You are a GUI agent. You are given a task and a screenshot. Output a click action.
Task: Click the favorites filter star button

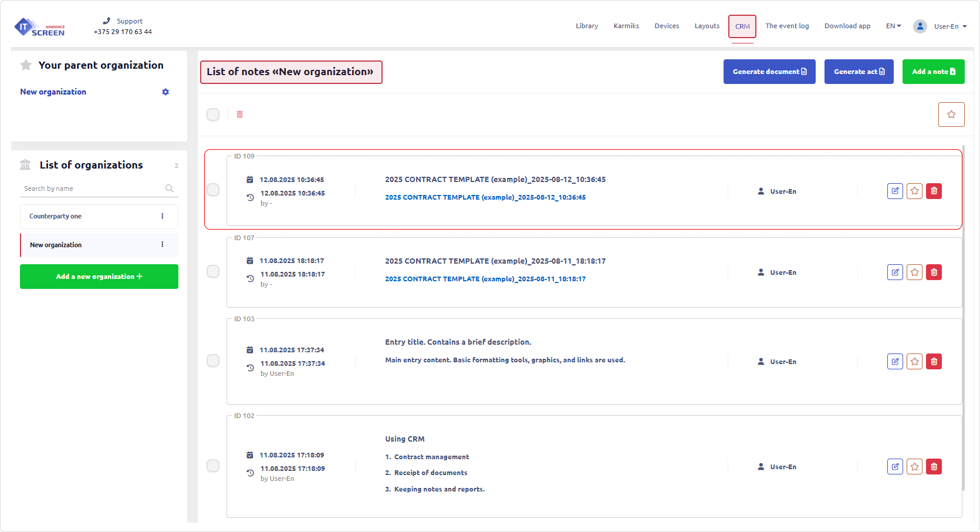point(951,115)
